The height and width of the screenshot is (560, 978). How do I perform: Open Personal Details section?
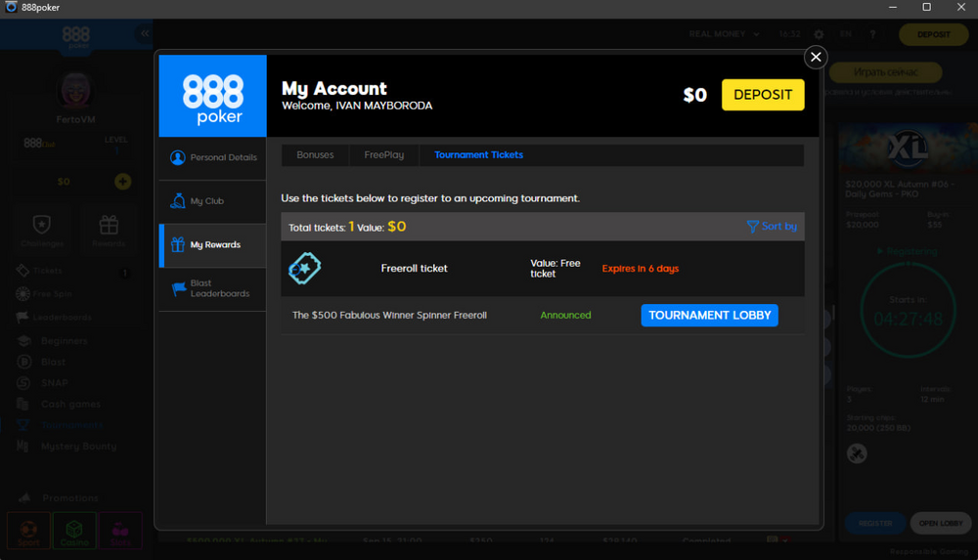coord(212,157)
